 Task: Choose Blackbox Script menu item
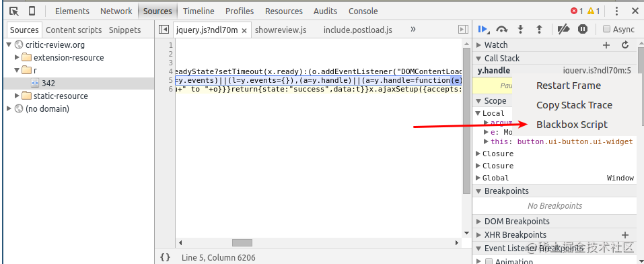572,125
